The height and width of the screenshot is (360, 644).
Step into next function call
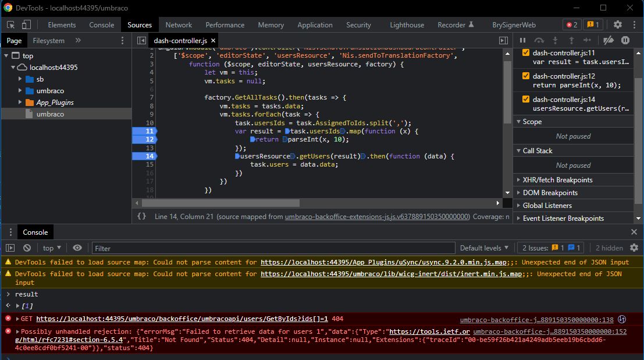pyautogui.click(x=555, y=40)
